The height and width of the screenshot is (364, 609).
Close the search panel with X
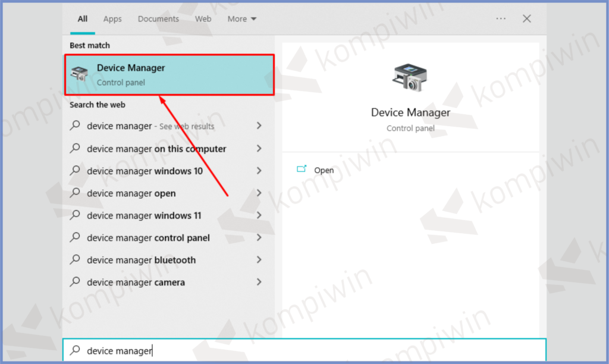coord(526,18)
